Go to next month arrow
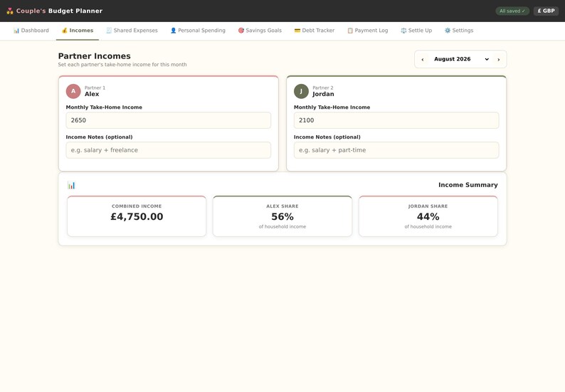Viewport: 565px width, 392px height. pyautogui.click(x=499, y=60)
